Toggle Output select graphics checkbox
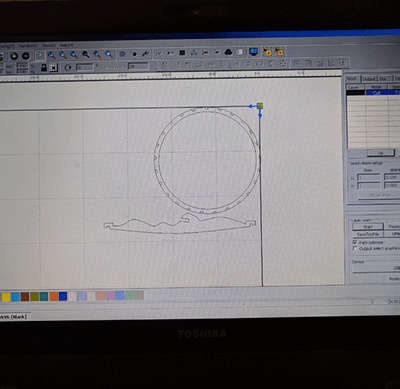The image size is (400, 389). click(x=355, y=249)
